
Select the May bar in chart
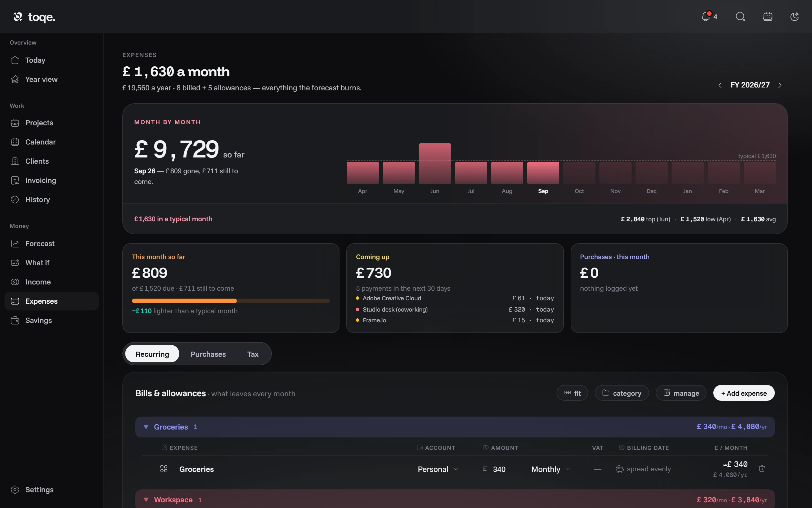click(x=399, y=173)
